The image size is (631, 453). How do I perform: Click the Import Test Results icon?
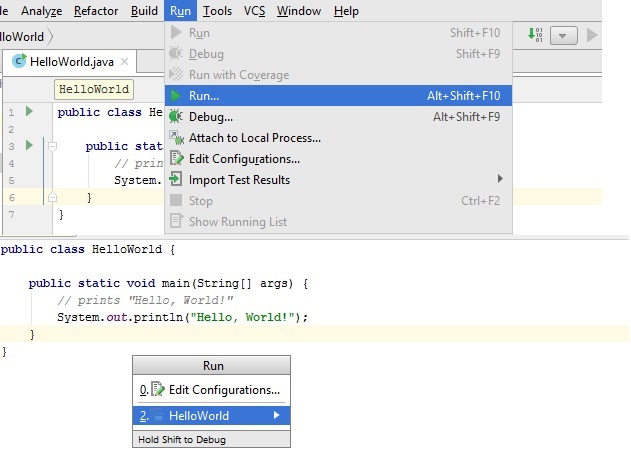click(x=176, y=180)
